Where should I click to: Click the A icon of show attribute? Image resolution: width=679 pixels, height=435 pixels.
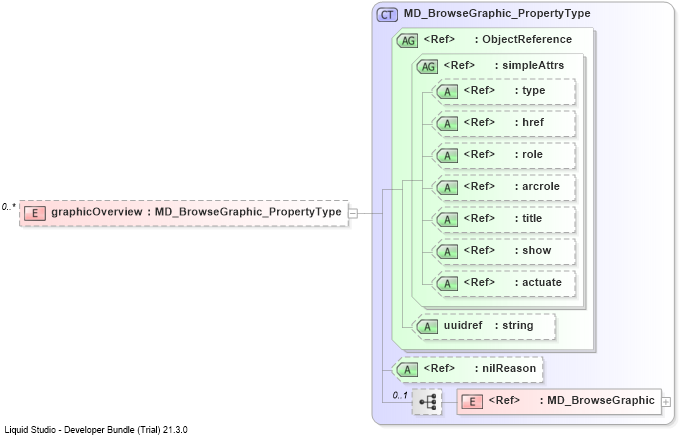[x=447, y=252]
